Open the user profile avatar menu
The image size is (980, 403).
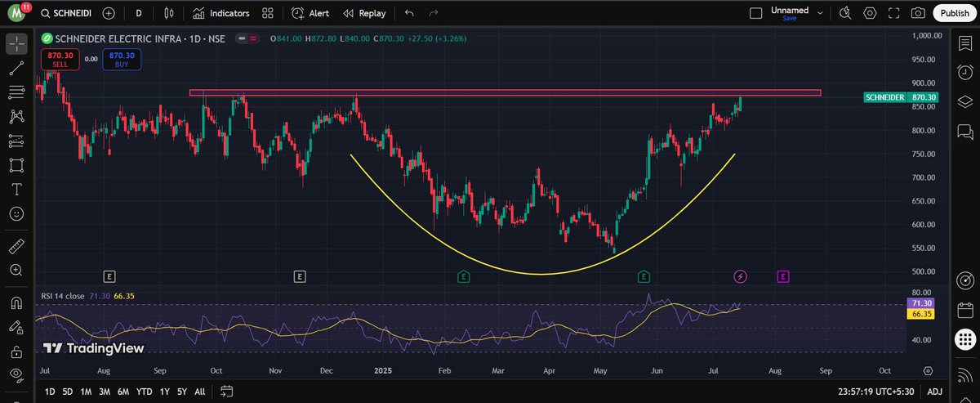click(x=16, y=12)
